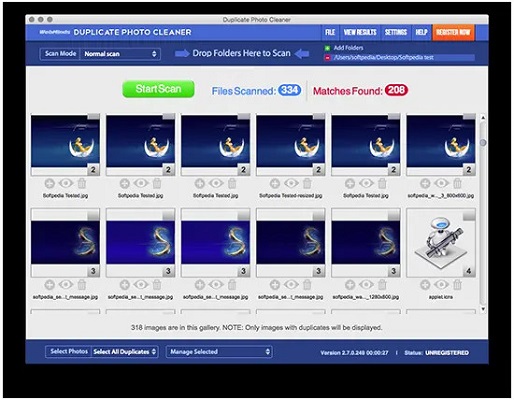Image resolution: width=514 pixels, height=400 pixels.
Task: Click the gallery scroll-down arrow
Action: coord(483,309)
